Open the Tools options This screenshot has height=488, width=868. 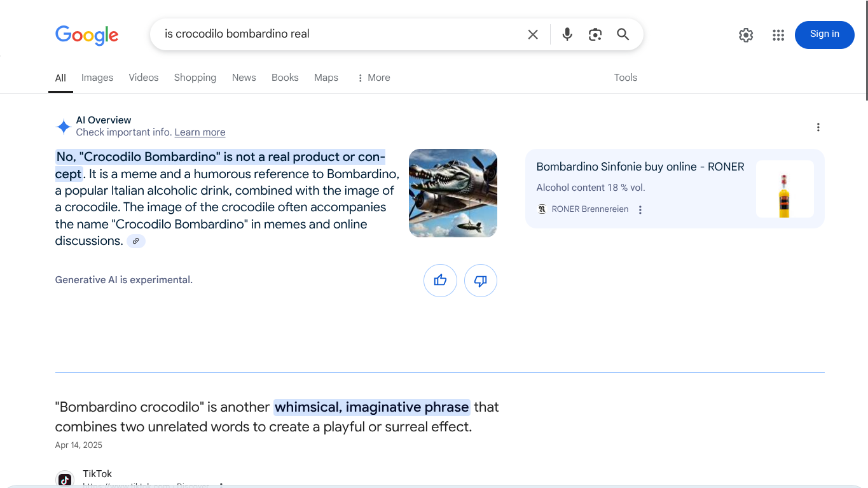pyautogui.click(x=626, y=78)
